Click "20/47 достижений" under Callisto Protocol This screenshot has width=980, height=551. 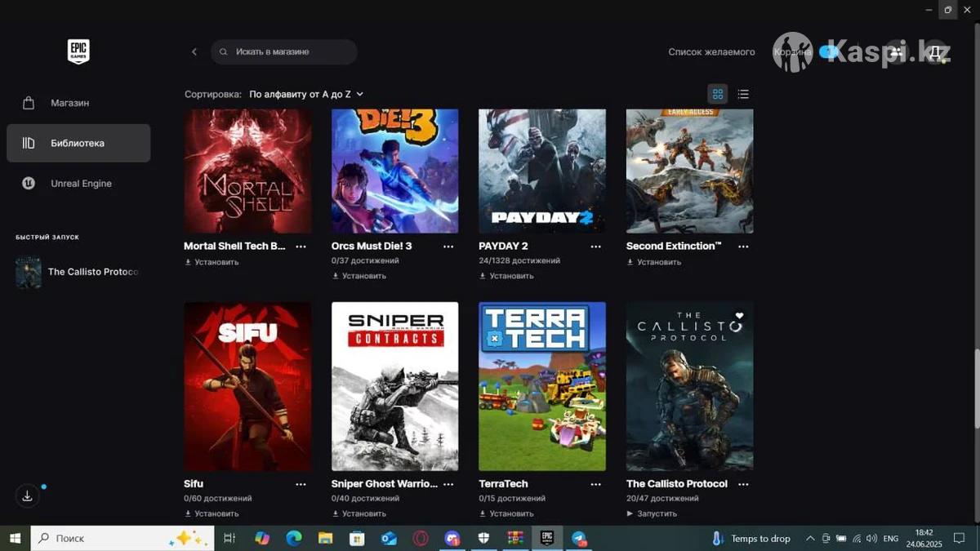click(x=662, y=498)
